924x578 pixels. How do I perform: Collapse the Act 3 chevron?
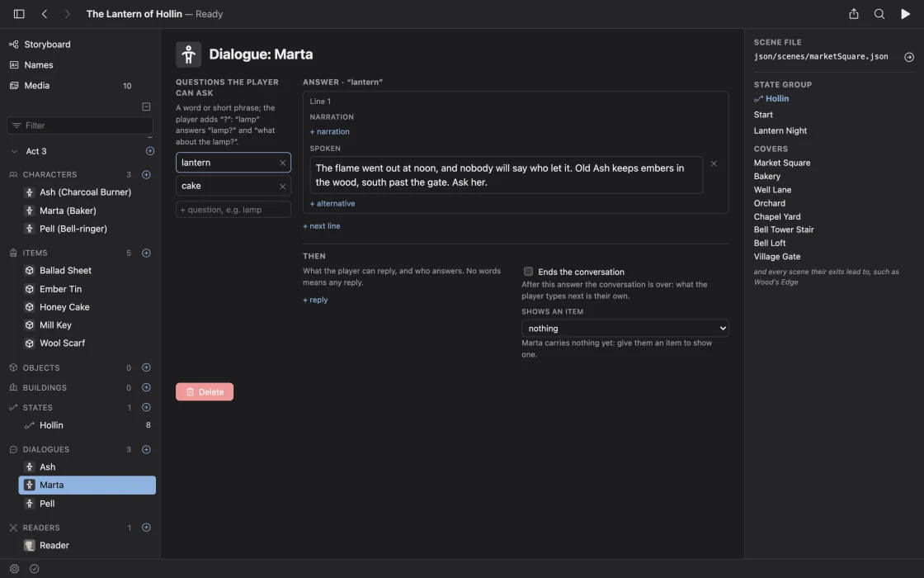pyautogui.click(x=14, y=151)
